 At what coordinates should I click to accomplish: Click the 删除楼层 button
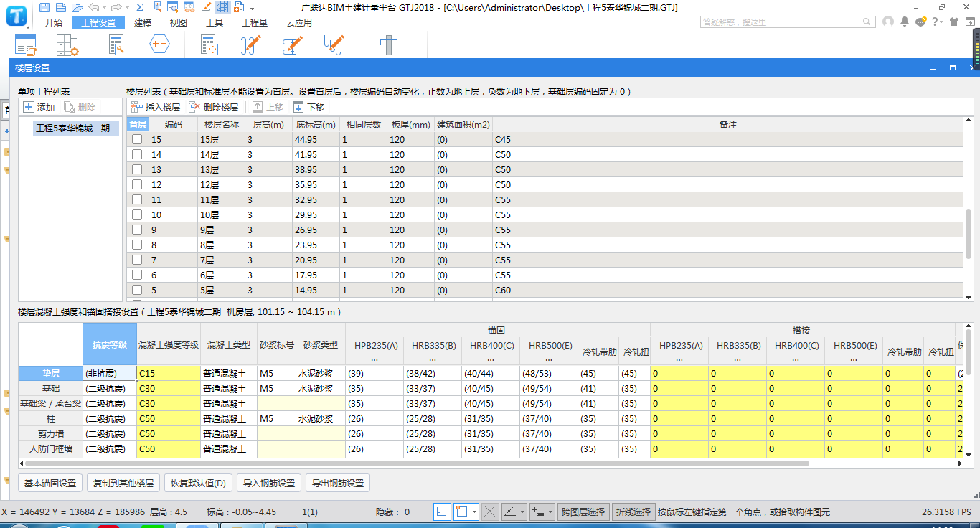213,108
